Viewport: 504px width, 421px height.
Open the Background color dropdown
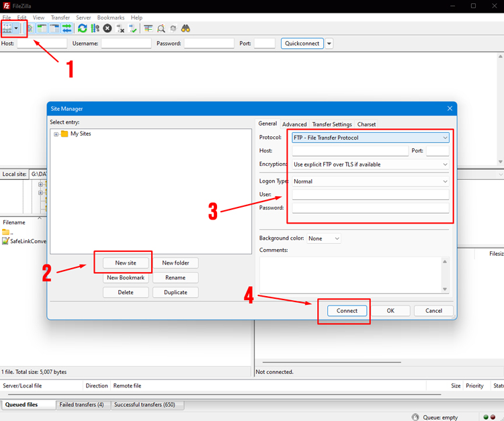pos(324,238)
